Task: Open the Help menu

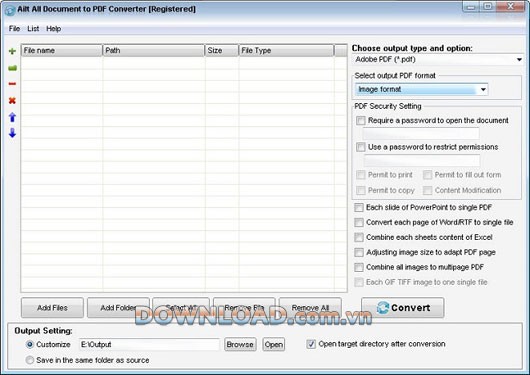Action: (x=53, y=29)
